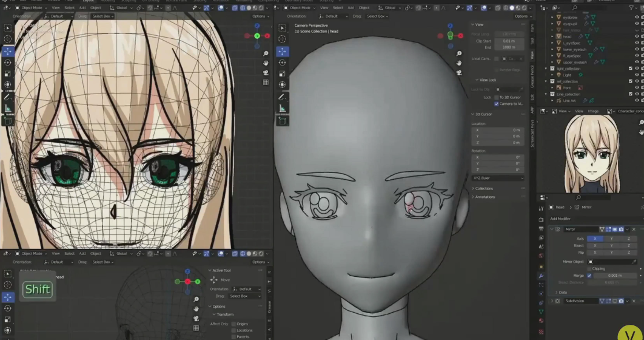The image size is (644, 340).
Task: Open XYZ Euler rotation mode dropdown
Action: pyautogui.click(x=498, y=178)
